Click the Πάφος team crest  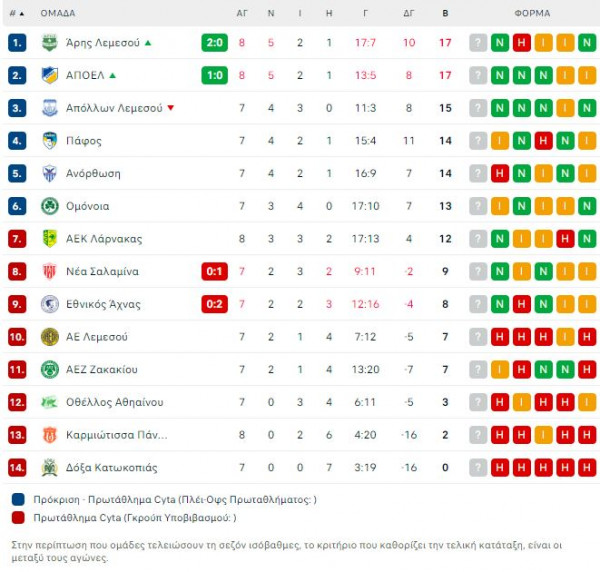click(x=49, y=140)
